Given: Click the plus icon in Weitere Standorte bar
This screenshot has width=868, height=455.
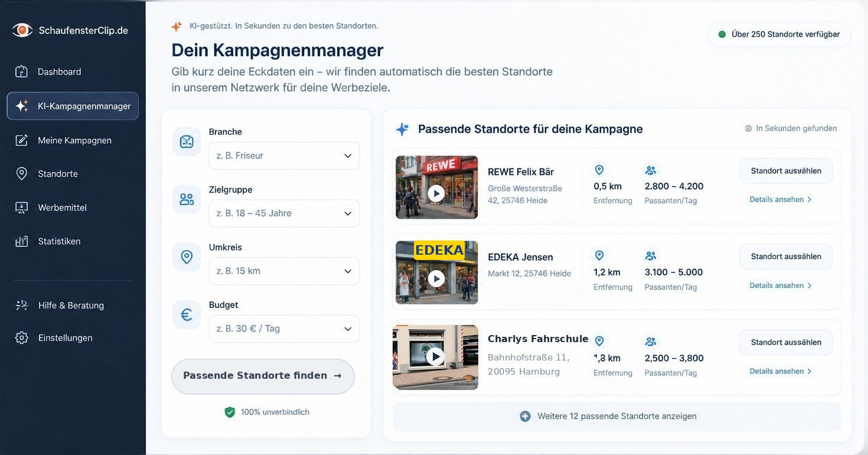Looking at the screenshot, I should click(525, 417).
